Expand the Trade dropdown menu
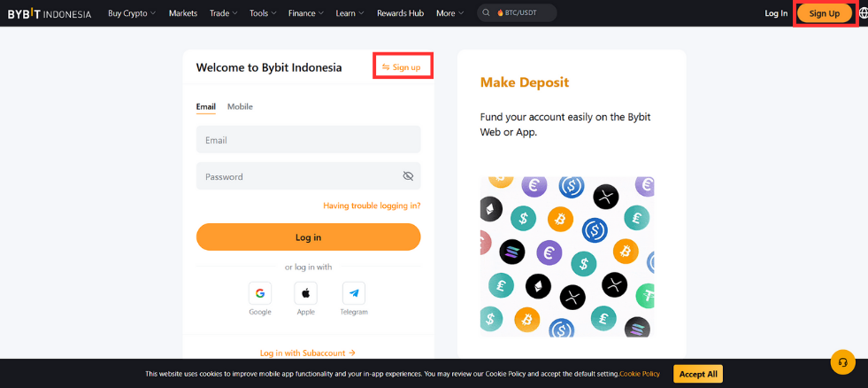The width and height of the screenshot is (868, 388). click(x=224, y=13)
